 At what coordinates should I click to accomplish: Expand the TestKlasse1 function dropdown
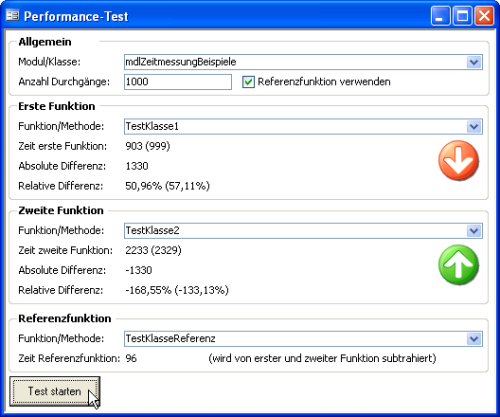[x=474, y=127]
